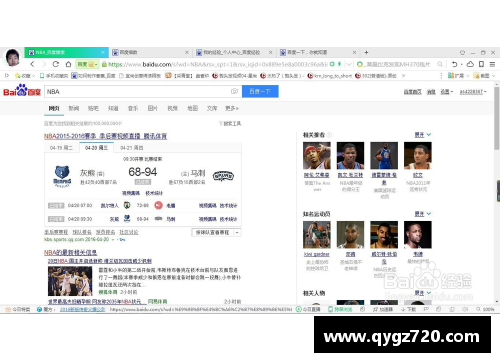Show more bookmarks with overflow arrow

403,76
